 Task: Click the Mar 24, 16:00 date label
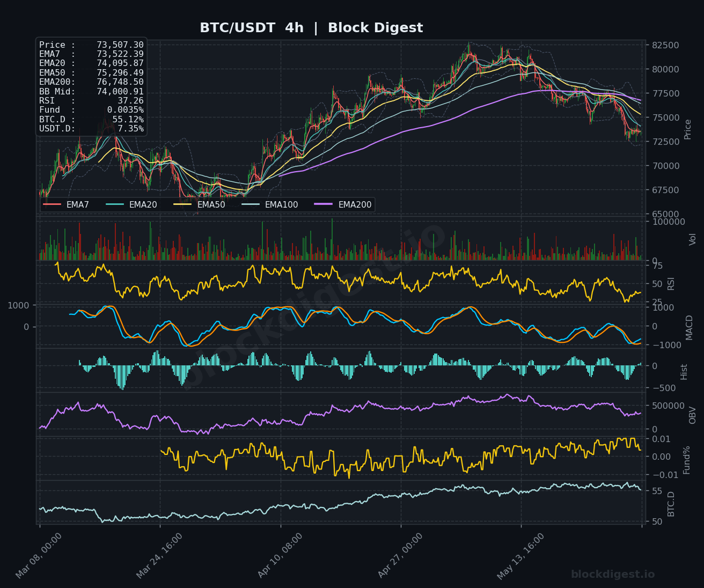tap(160, 556)
